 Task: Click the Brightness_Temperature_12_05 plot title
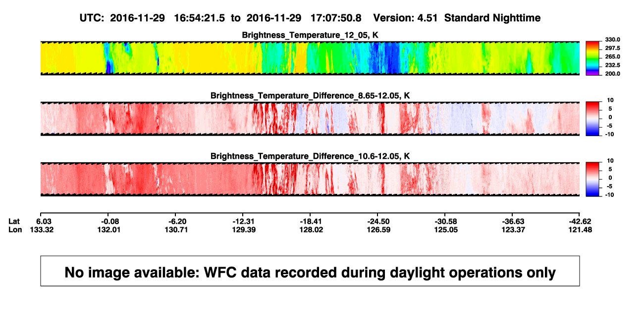coord(310,35)
